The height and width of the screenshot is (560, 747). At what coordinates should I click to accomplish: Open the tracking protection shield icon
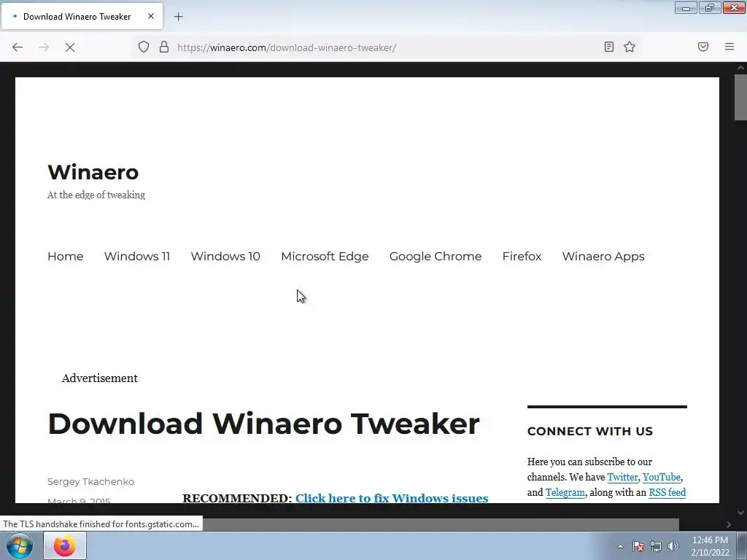[x=144, y=47]
